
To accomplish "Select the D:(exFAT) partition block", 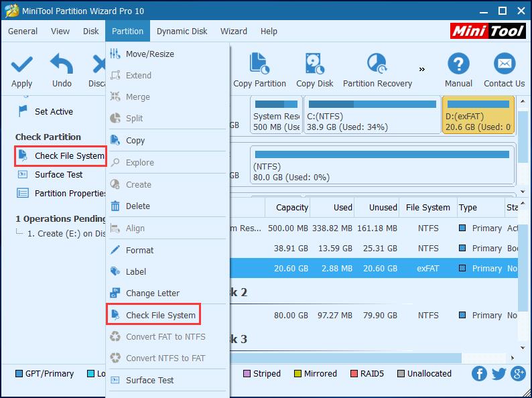I will click(478, 115).
